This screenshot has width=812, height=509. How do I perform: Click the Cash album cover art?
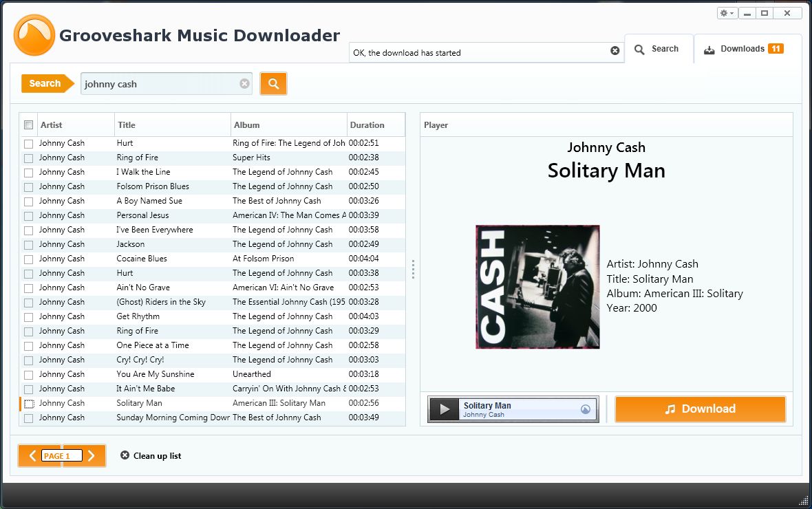pos(537,287)
